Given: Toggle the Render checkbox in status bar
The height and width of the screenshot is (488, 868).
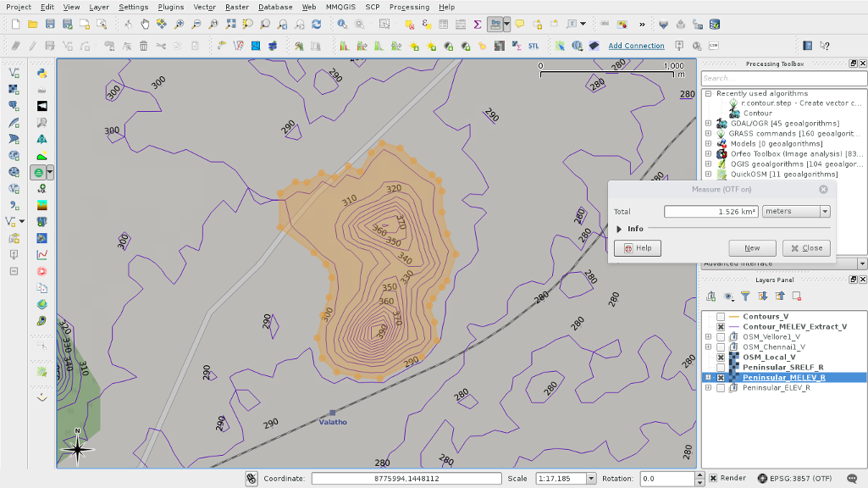Looking at the screenshot, I should point(713,479).
